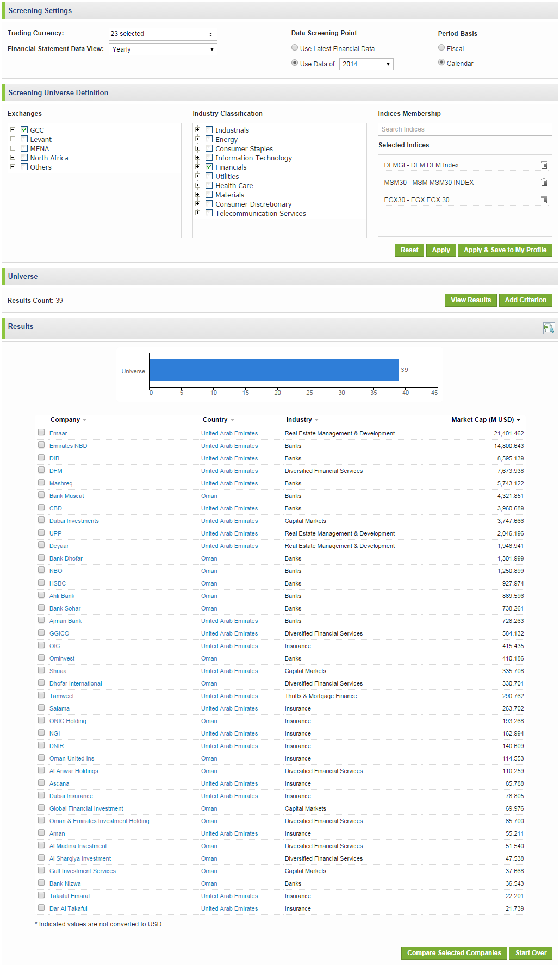The width and height of the screenshot is (560, 965).
Task: Remove MSM30 index with trash icon
Action: coord(544,182)
